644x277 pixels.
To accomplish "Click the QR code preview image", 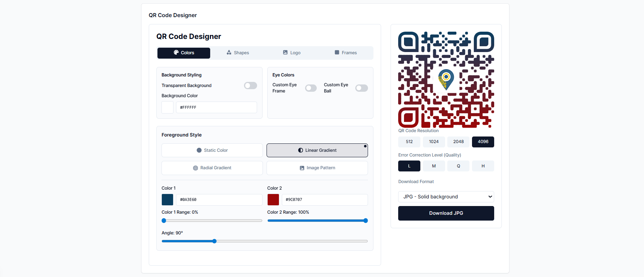I will (446, 80).
